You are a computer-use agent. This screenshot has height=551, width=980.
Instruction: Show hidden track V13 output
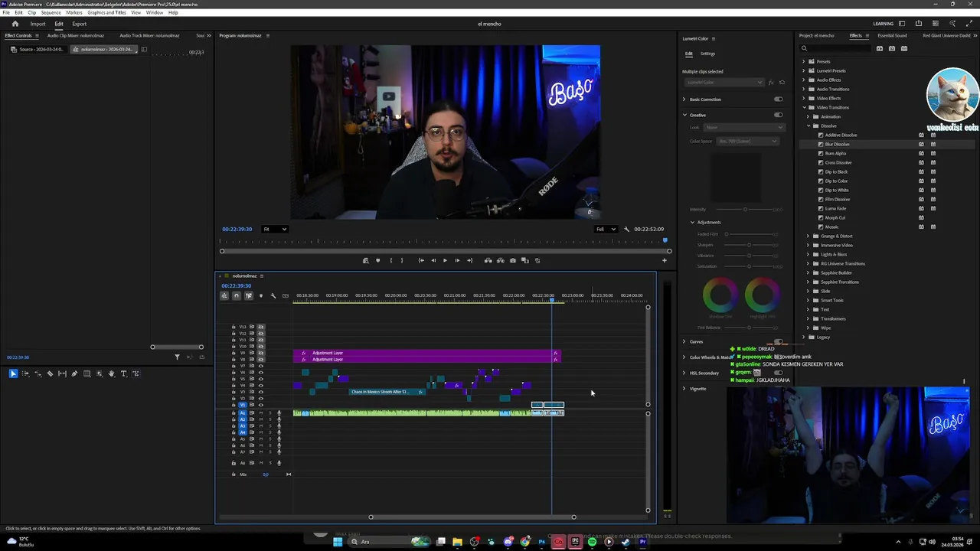tap(260, 327)
